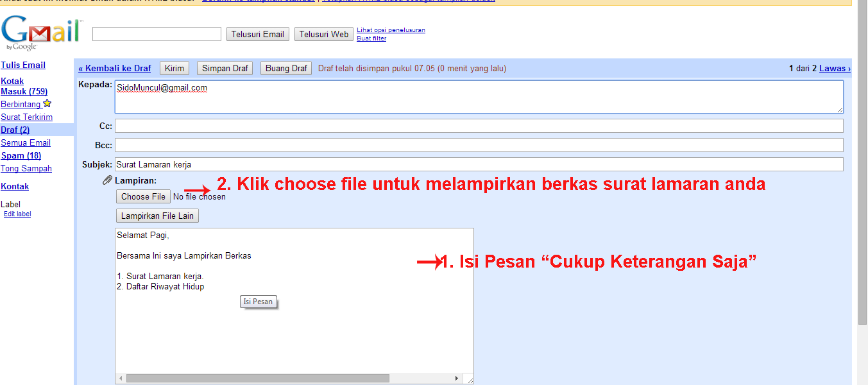Click the star icon beside Berbintang
The width and height of the screenshot is (868, 385).
tap(47, 103)
